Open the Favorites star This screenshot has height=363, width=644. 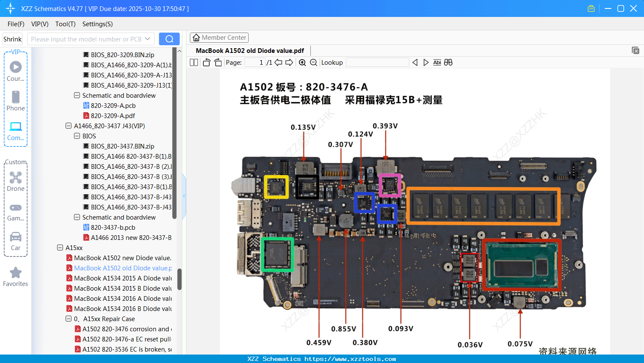(x=16, y=277)
